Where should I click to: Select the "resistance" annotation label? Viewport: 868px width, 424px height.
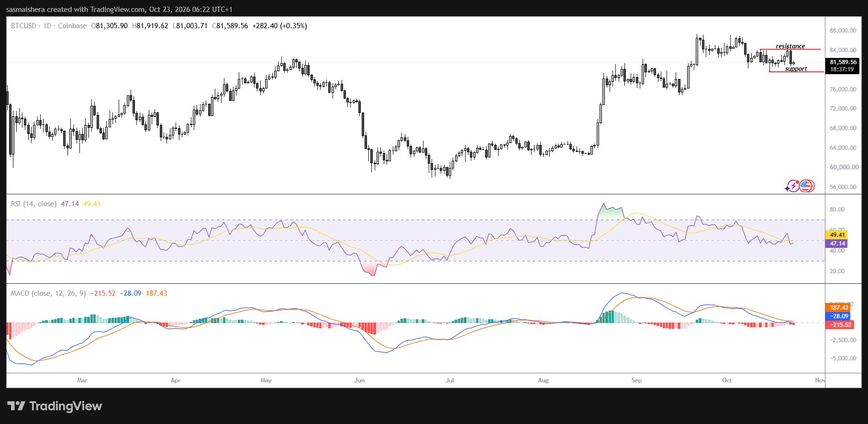[x=790, y=46]
